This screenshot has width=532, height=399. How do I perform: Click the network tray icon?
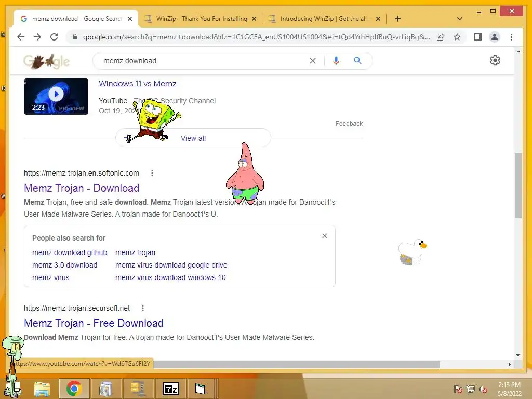click(x=471, y=389)
